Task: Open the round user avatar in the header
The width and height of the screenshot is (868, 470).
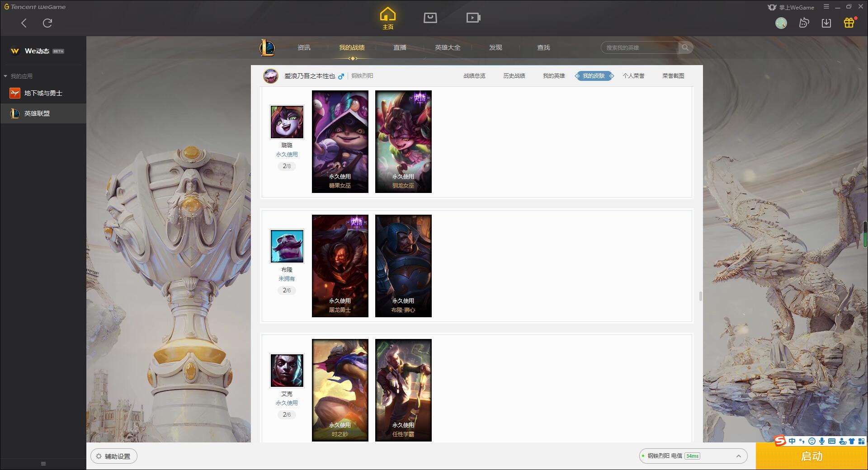Action: click(781, 23)
